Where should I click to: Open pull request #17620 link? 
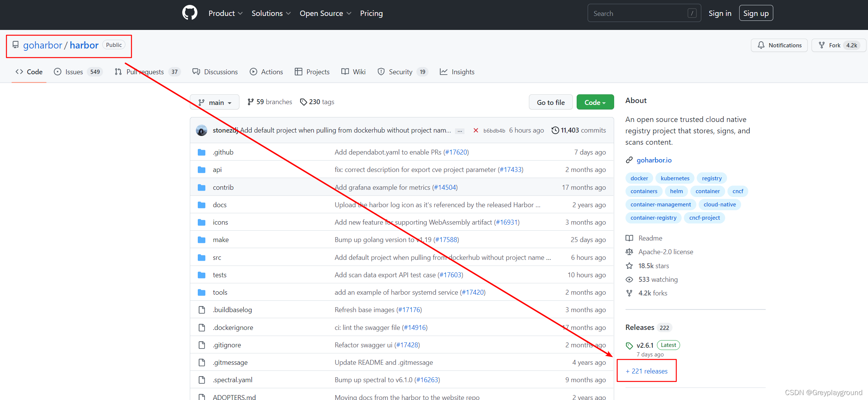(456, 152)
